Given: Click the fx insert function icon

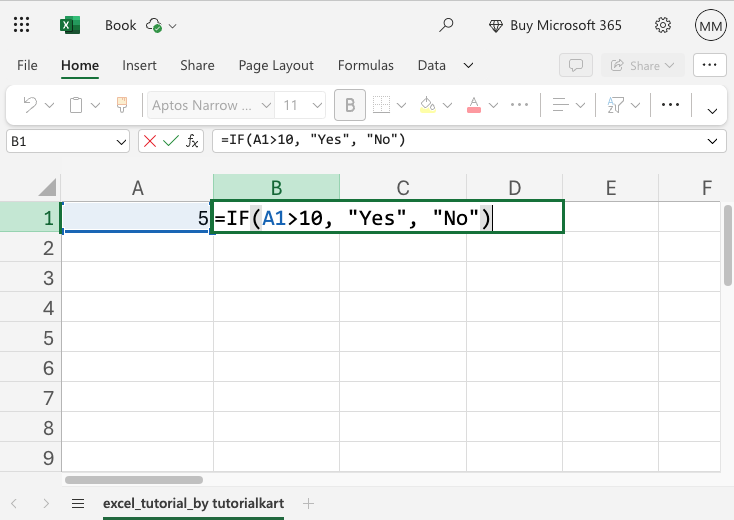Looking at the screenshot, I should click(191, 141).
